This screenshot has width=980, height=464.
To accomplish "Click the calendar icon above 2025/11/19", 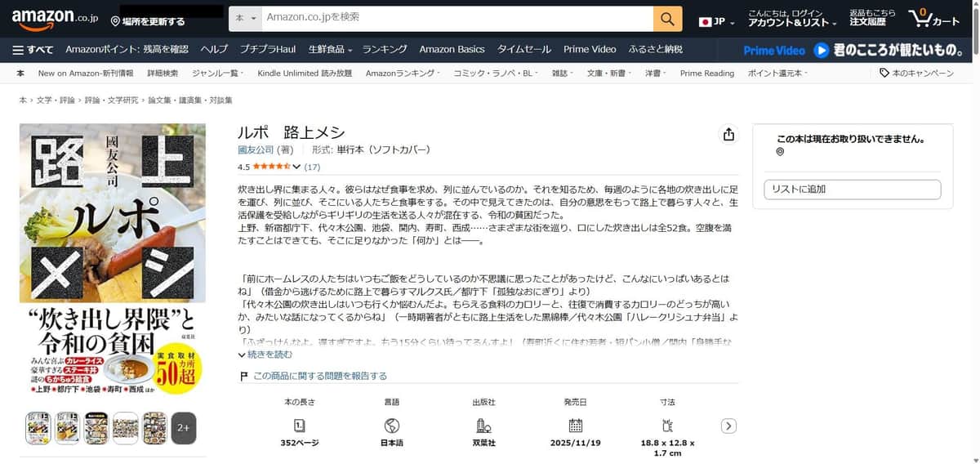I will 576,426.
